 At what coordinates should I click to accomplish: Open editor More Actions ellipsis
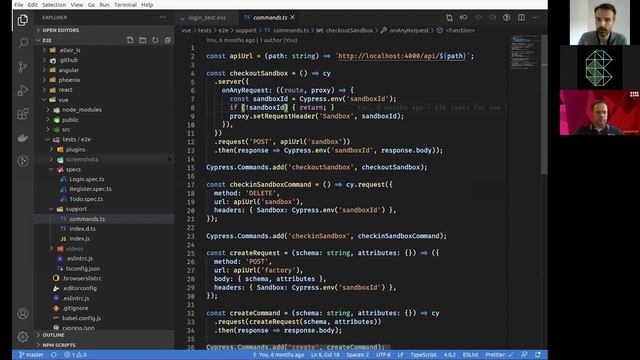[x=536, y=18]
